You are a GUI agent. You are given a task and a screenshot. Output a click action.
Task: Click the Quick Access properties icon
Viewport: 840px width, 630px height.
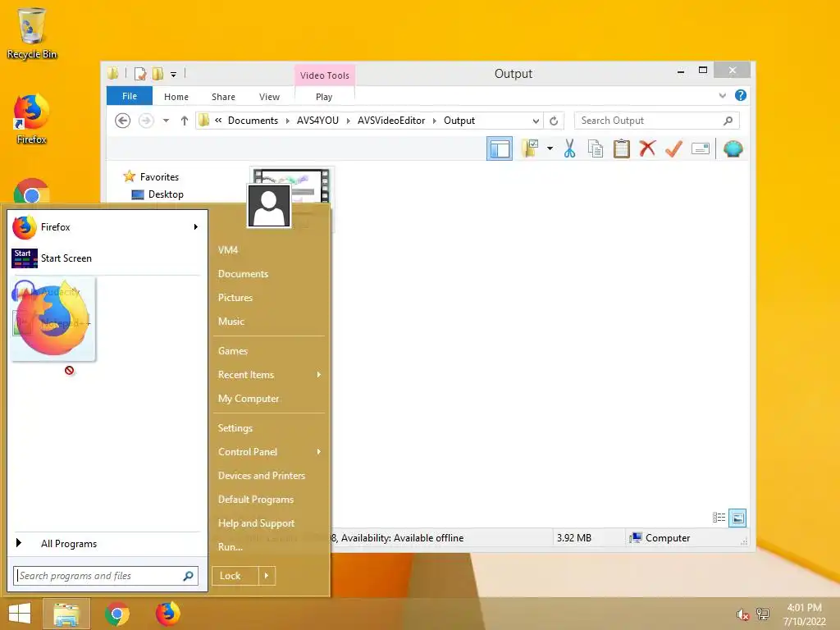coord(139,74)
